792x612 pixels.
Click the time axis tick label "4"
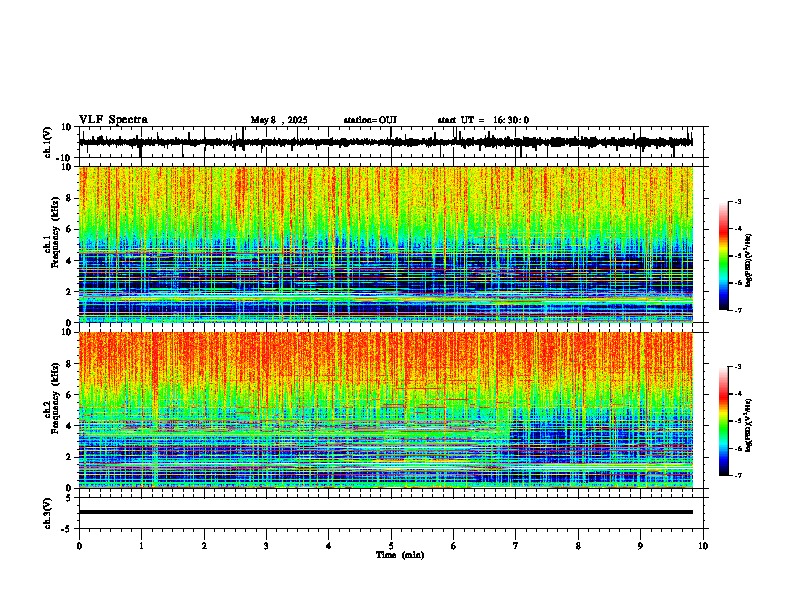click(x=329, y=546)
